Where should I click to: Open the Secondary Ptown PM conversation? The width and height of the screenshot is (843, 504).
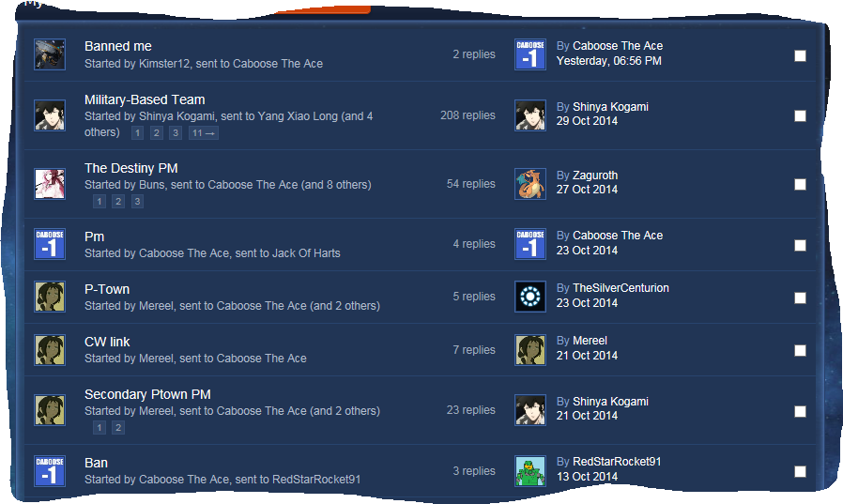(x=147, y=394)
